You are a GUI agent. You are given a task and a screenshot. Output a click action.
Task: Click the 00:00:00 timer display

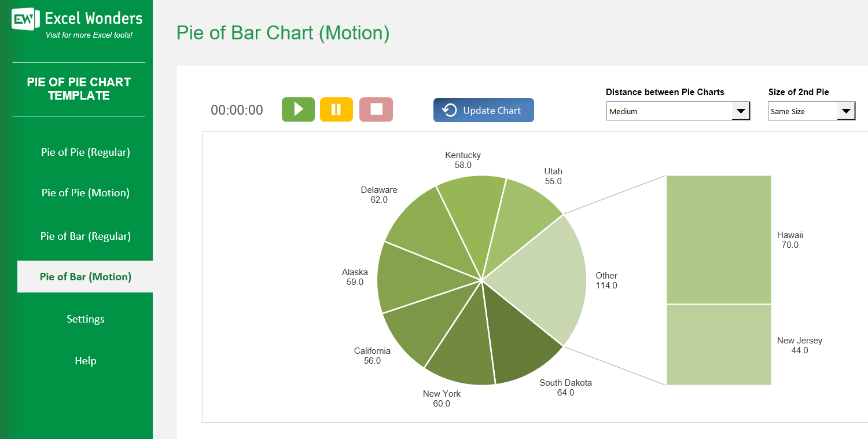tap(237, 109)
